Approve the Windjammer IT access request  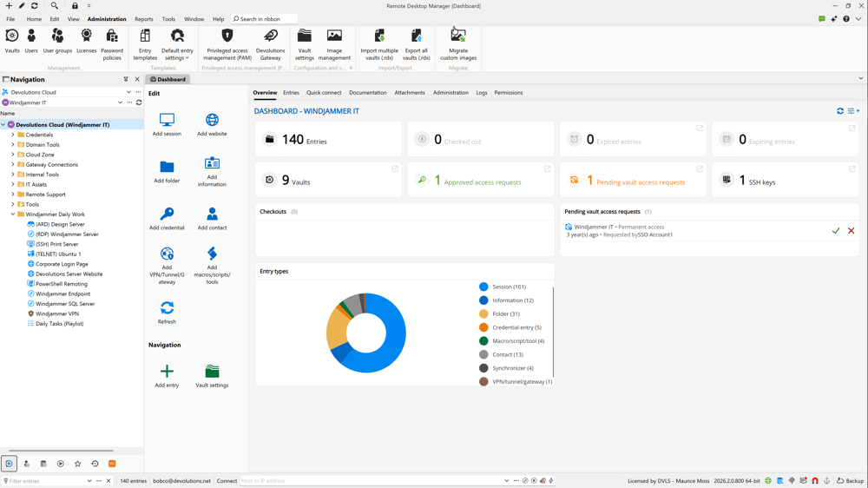(836, 231)
